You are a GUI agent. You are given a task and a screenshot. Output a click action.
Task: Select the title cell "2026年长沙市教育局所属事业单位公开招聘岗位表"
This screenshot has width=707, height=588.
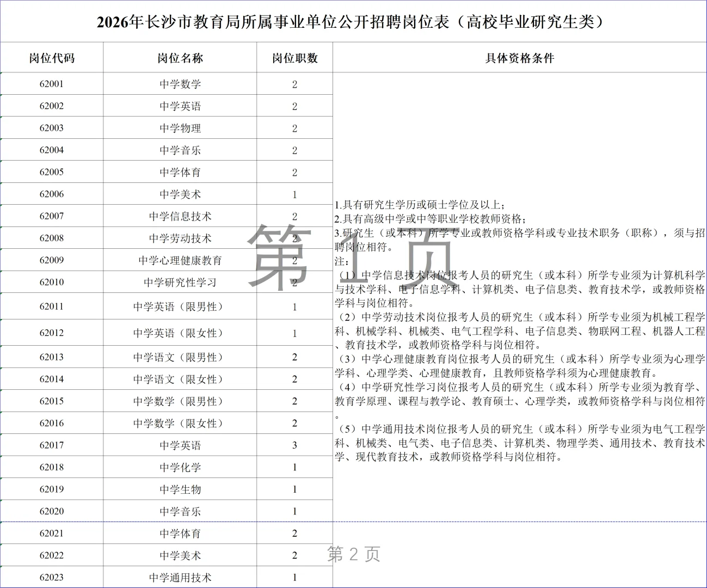tap(353, 22)
